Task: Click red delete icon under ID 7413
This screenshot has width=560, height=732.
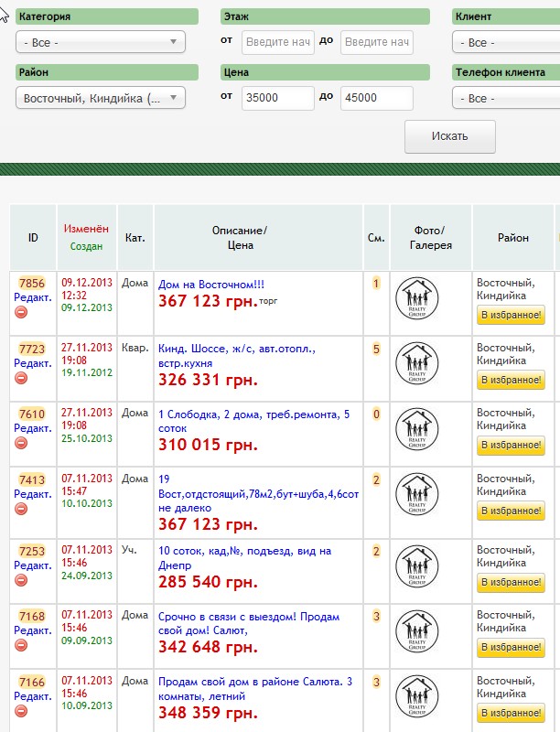Action: (x=21, y=509)
